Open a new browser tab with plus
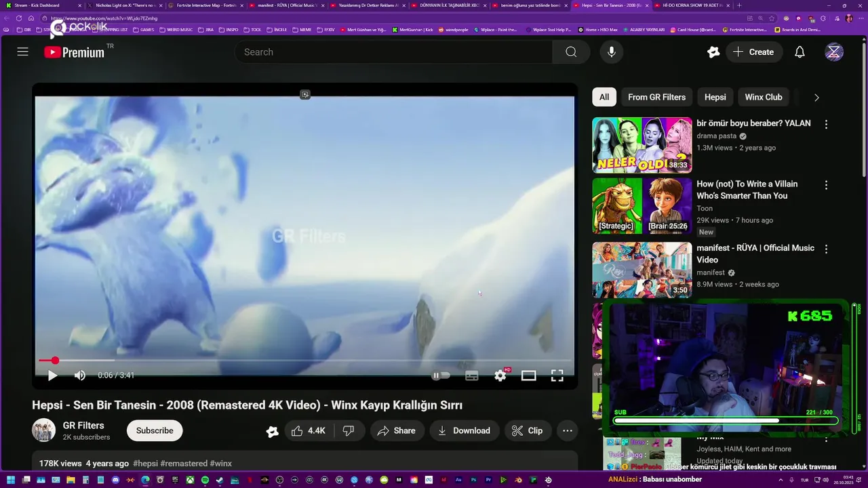The height and width of the screenshot is (488, 868). (739, 5)
